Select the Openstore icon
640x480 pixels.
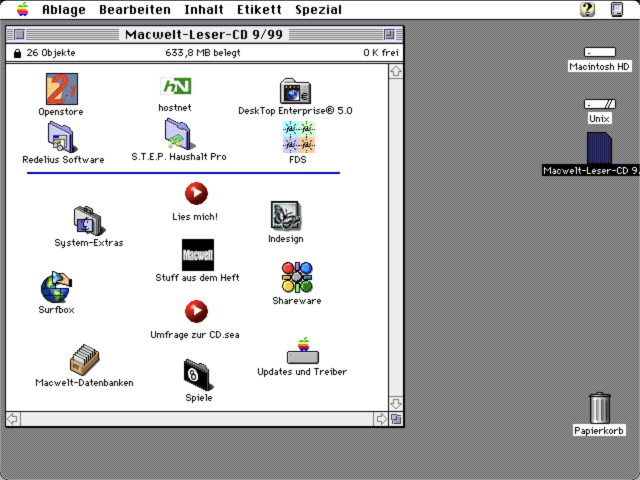(x=62, y=89)
